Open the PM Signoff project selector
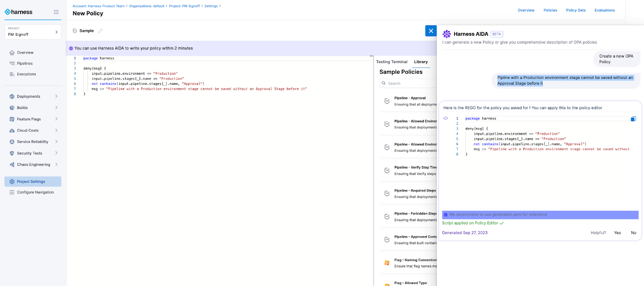 point(33,32)
